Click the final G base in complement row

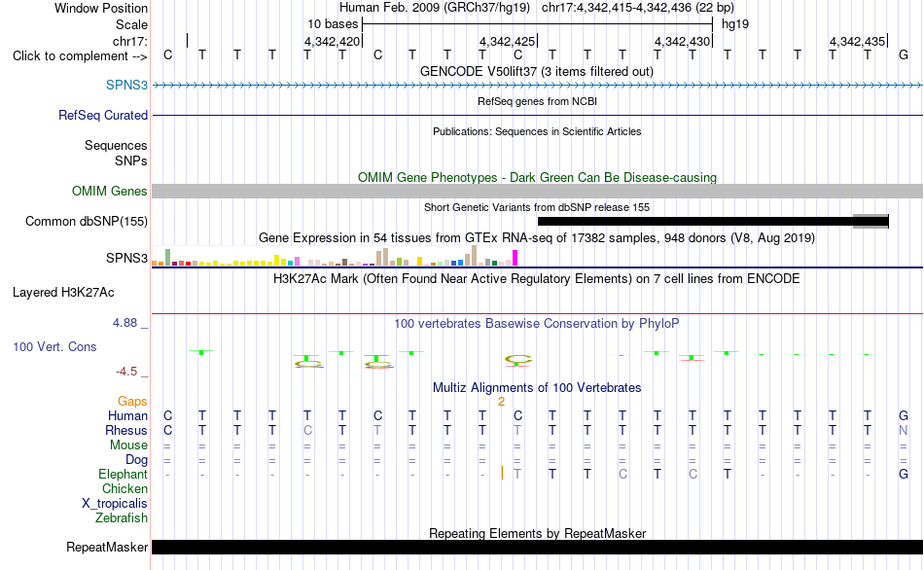904,55
